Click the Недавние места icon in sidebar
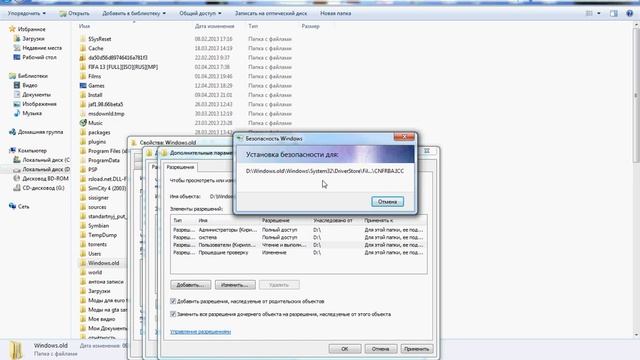Viewport: 640px width, 360px height. (x=17, y=48)
